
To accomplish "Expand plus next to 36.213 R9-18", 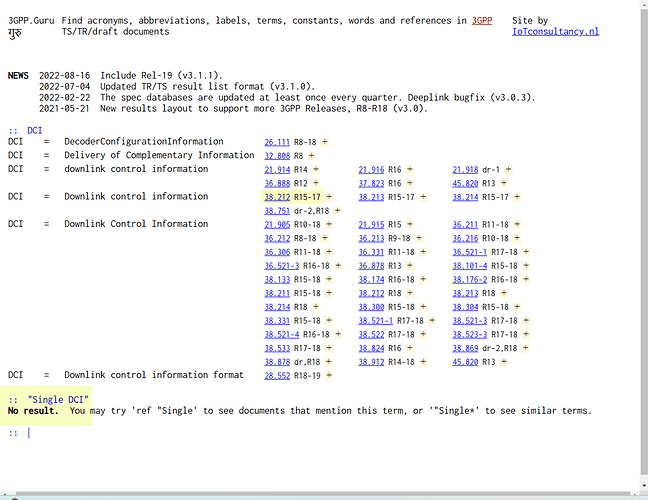I will [x=419, y=238].
